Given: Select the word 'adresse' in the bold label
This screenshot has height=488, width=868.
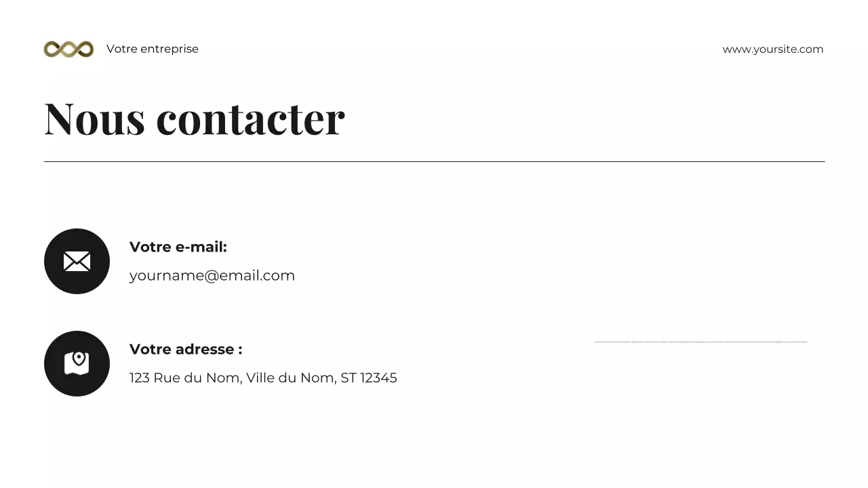Looking at the screenshot, I should [205, 349].
